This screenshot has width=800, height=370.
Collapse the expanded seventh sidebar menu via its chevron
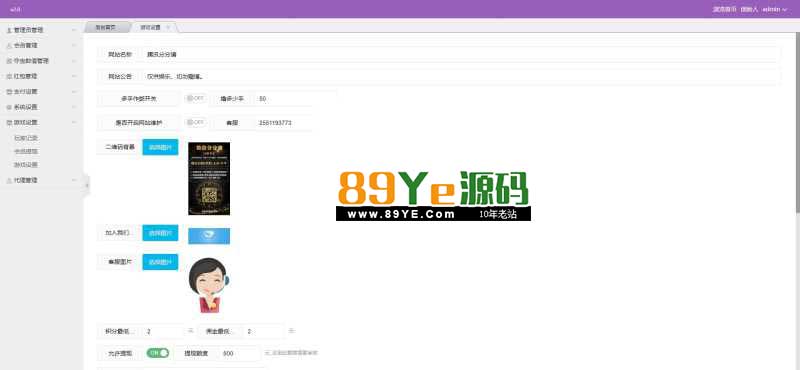pyautogui.click(x=74, y=123)
